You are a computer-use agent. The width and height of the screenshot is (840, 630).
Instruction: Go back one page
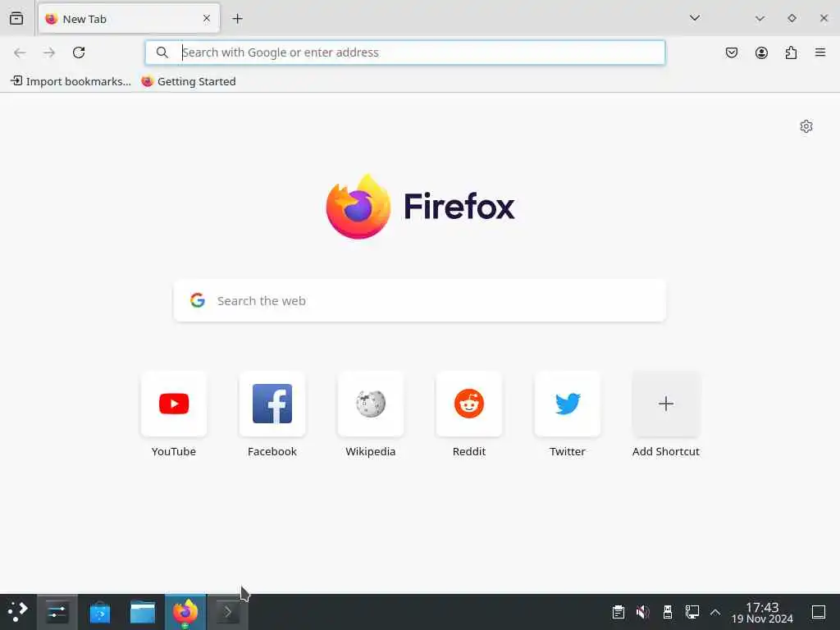pyautogui.click(x=20, y=52)
